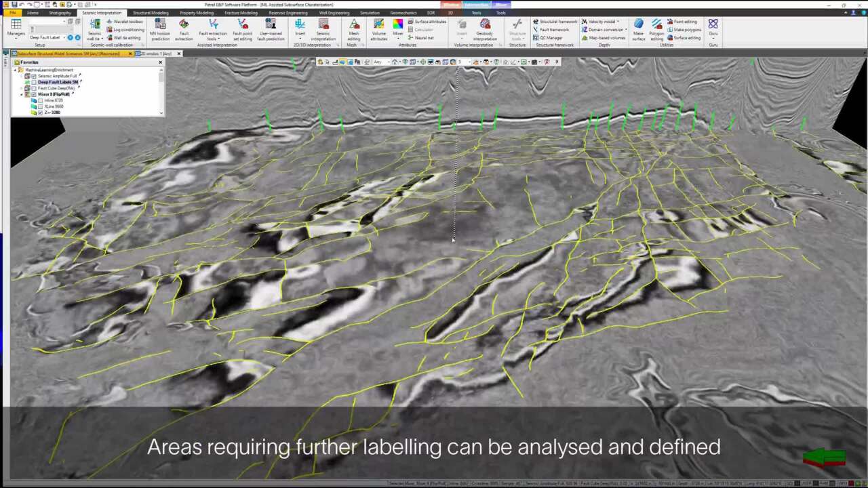868x488 pixels.
Task: Open Fault framework tool
Action: coord(551,30)
